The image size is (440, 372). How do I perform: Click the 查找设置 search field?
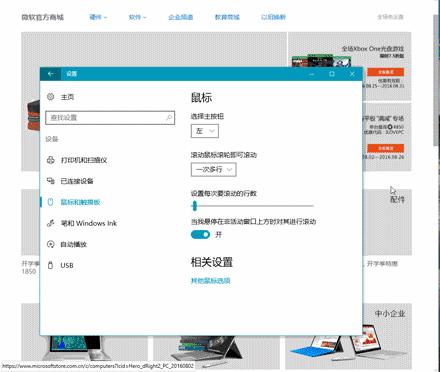pos(110,117)
